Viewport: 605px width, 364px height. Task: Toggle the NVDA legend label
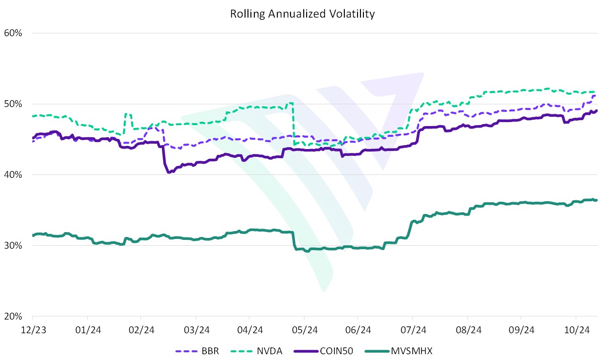coord(270,351)
